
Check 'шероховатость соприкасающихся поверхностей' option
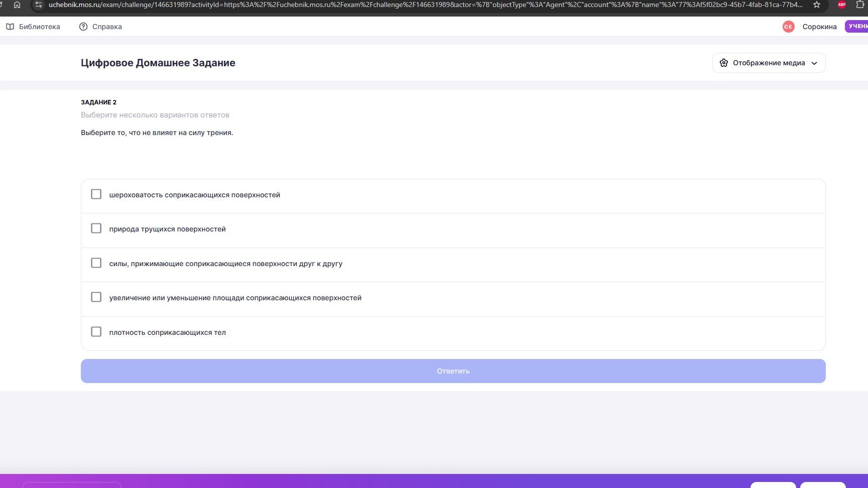click(x=96, y=194)
